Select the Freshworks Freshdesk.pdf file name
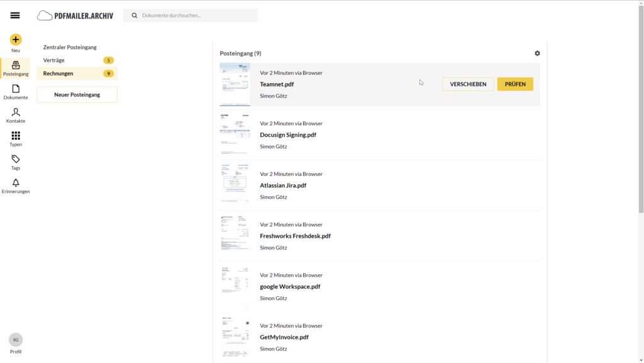 (296, 236)
